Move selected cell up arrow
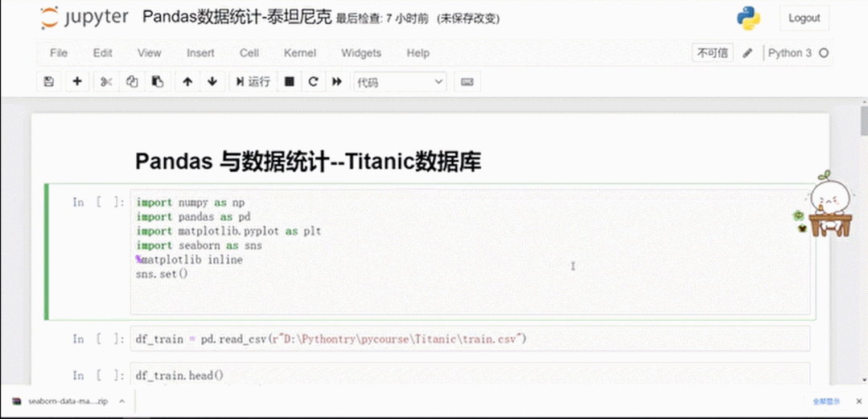868x419 pixels. (187, 82)
